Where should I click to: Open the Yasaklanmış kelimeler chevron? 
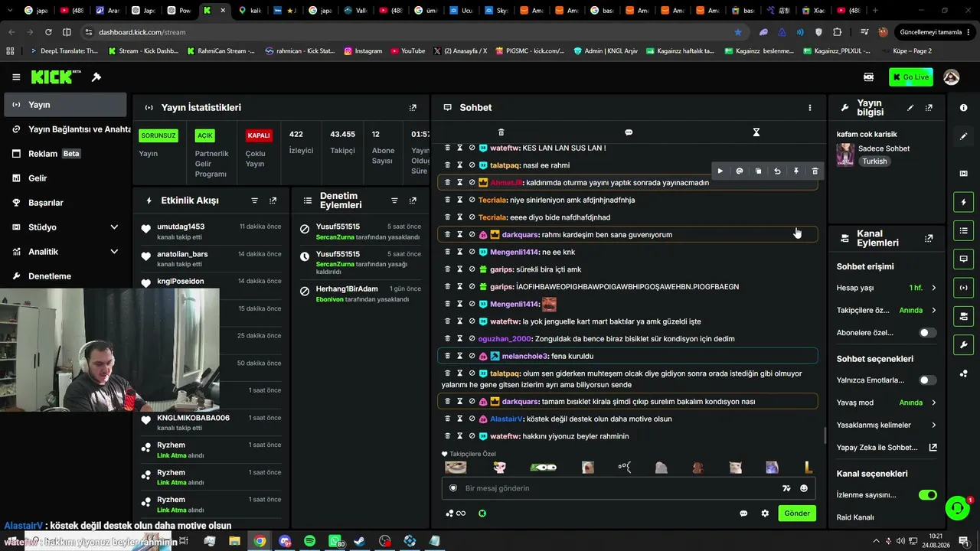click(x=933, y=425)
